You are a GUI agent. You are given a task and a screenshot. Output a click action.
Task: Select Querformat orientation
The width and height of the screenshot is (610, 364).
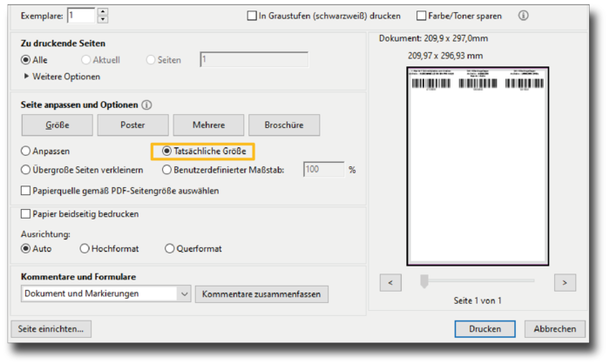coord(169,248)
